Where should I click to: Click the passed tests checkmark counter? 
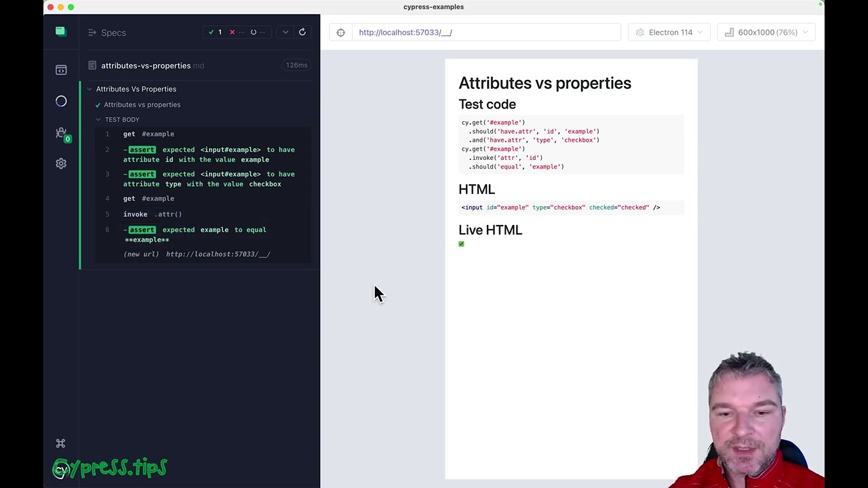215,32
